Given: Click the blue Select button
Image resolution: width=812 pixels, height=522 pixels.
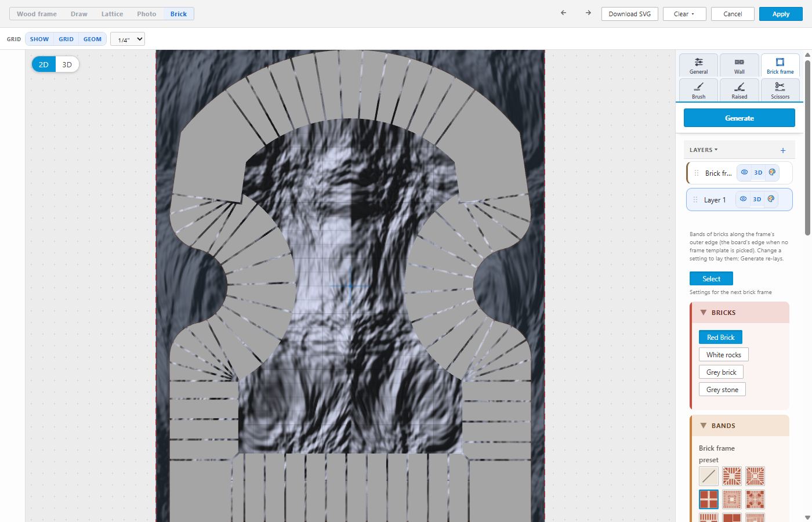Looking at the screenshot, I should click(x=711, y=278).
